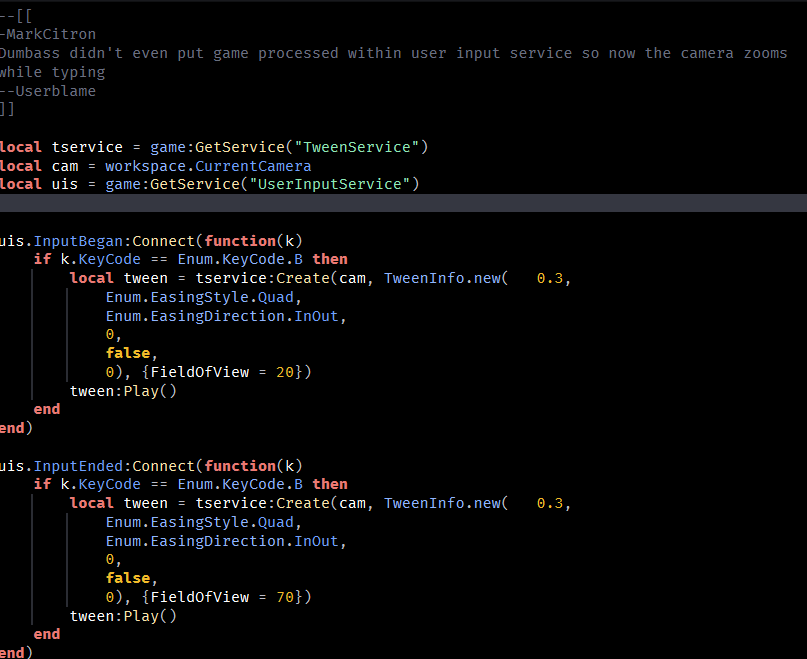
Task: Click 'InputEnded' in the uis connect line
Action: [78, 466]
